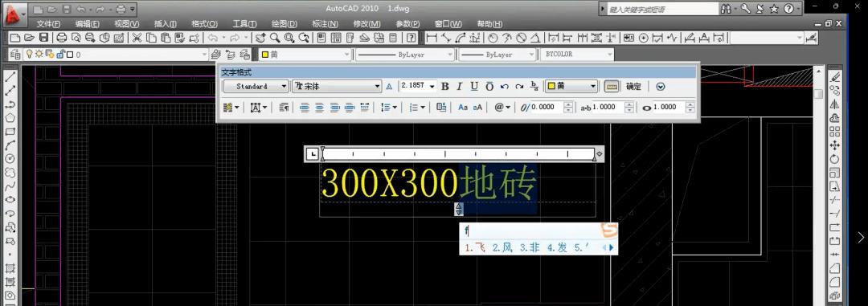Click the Cut scissors icon in standard toolbar
The width and height of the screenshot is (868, 306).
click(x=136, y=38)
